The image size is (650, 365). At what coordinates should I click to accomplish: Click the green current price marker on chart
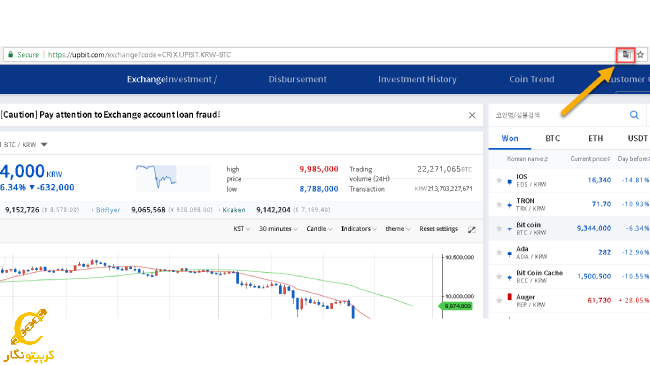click(x=456, y=306)
